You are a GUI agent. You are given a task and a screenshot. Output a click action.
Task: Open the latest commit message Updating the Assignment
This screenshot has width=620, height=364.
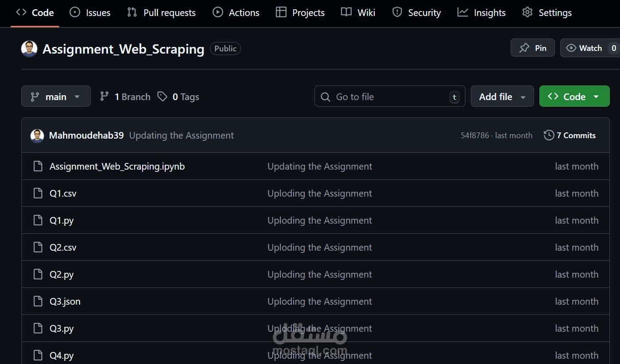[x=182, y=136]
